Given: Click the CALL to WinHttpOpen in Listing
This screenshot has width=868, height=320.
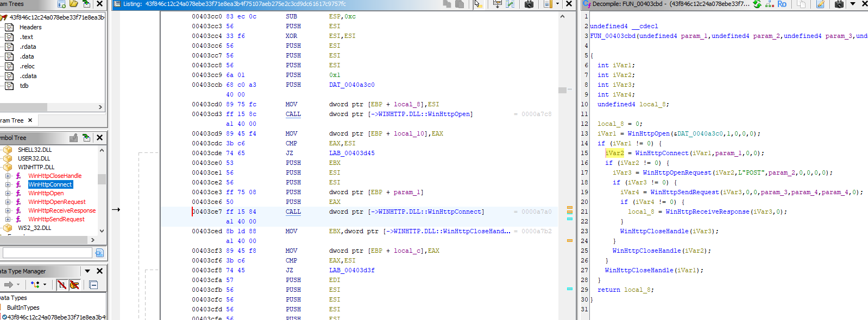Looking at the screenshot, I should (x=293, y=114).
